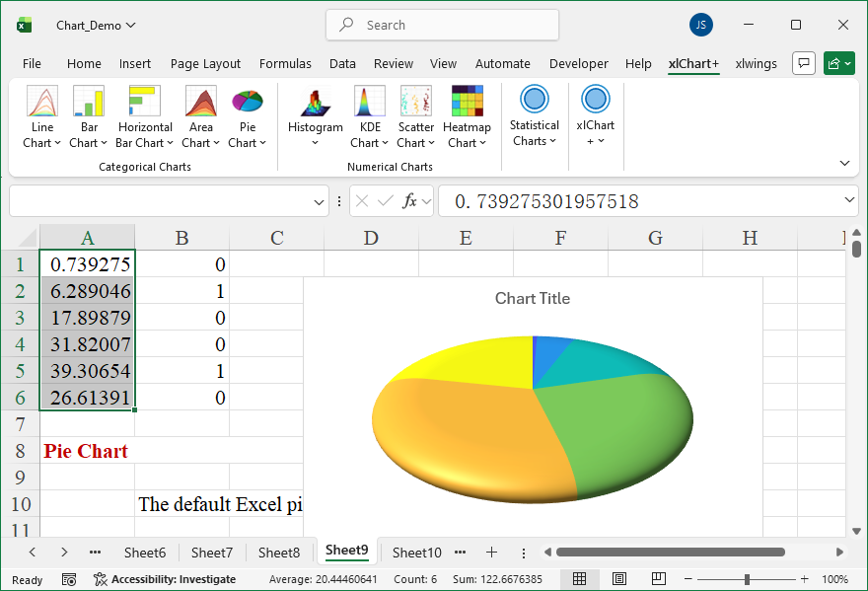This screenshot has height=591, width=868.
Task: Open the Line Chart gallery
Action: (x=42, y=117)
